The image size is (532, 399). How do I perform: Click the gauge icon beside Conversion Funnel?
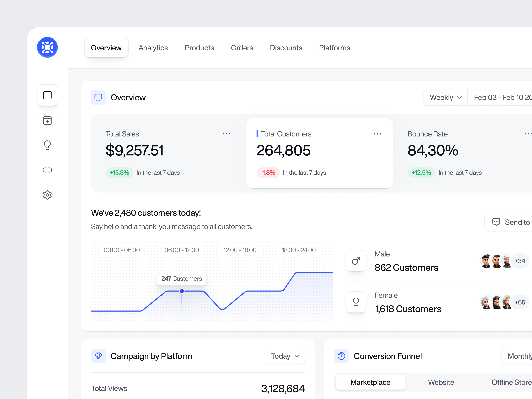[x=341, y=356]
